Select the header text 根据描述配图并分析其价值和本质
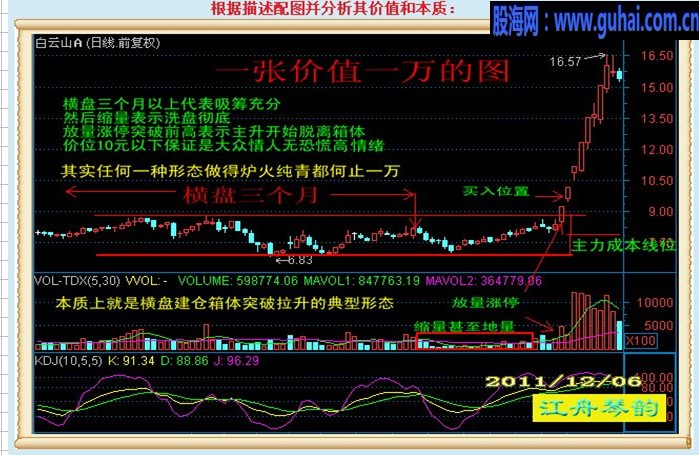This screenshot has width=699, height=455. 333,8
